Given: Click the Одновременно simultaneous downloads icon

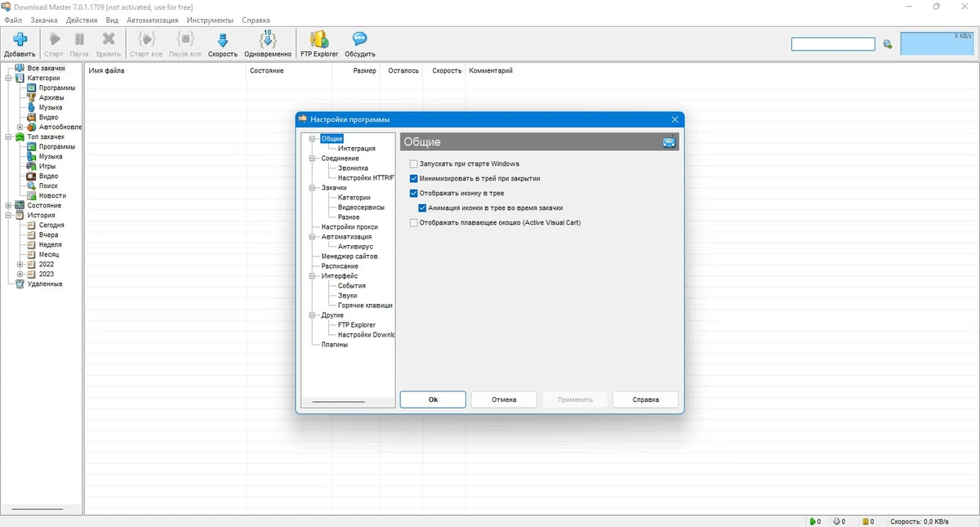Looking at the screenshot, I should click(x=268, y=38).
